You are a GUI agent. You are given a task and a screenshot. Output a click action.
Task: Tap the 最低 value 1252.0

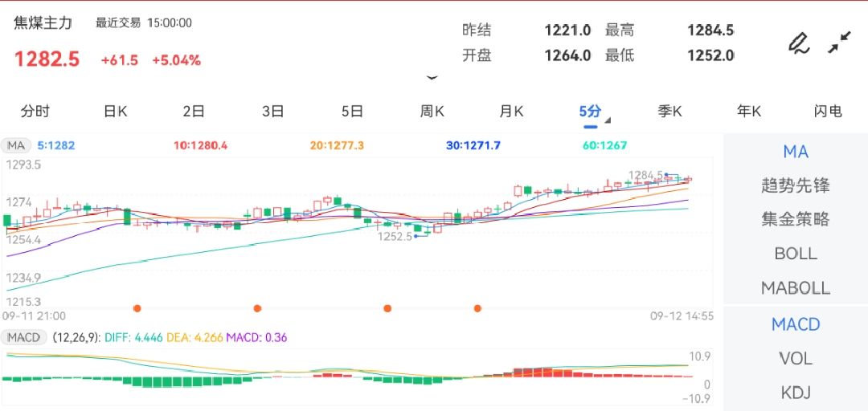click(710, 55)
